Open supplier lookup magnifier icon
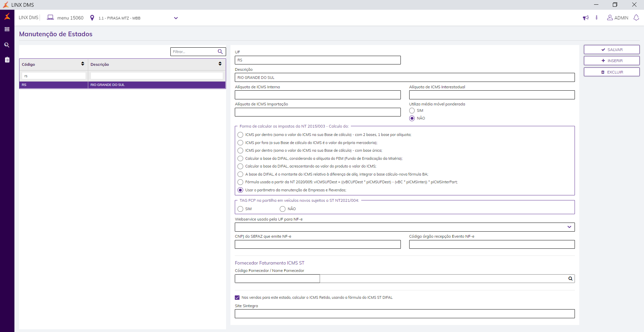 [570, 279]
